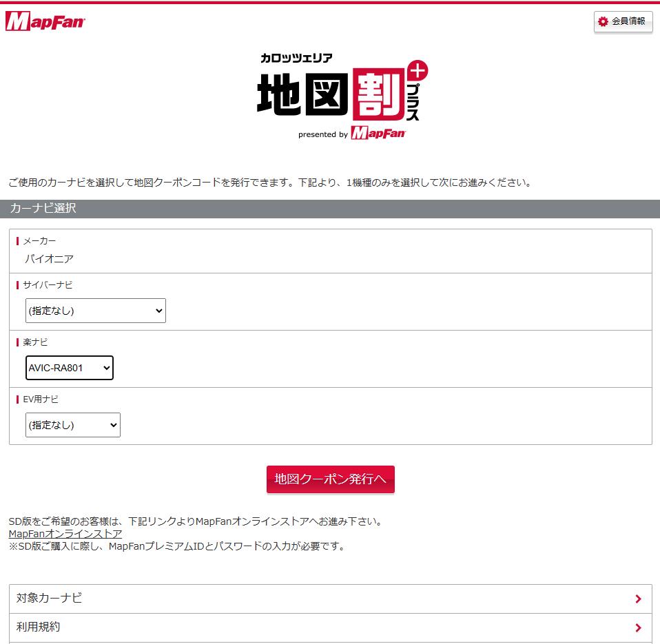Viewport: 660px width, 644px height.
Task: Open the サイバーナビ model dropdown
Action: click(96, 311)
